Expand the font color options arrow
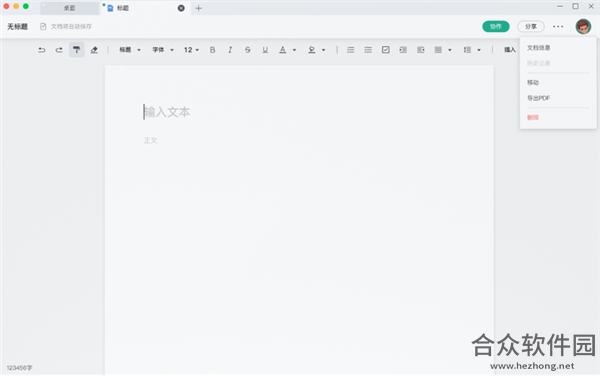Screen dimensions: 600x376 [x=294, y=50]
